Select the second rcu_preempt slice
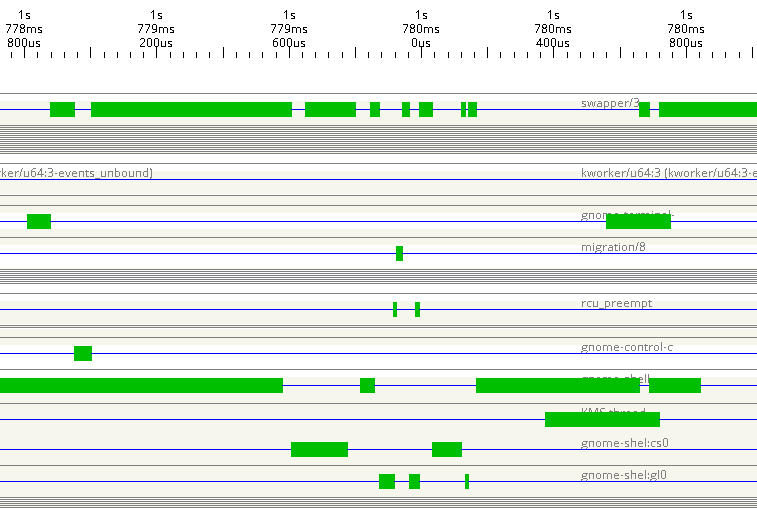This screenshot has width=757, height=508. pyautogui.click(x=417, y=309)
